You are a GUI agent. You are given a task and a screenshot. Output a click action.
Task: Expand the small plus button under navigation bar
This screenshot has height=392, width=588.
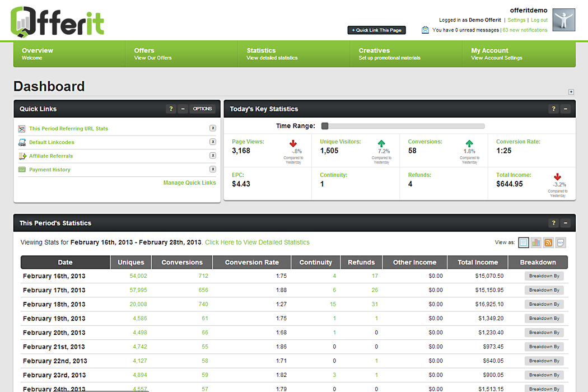click(571, 92)
